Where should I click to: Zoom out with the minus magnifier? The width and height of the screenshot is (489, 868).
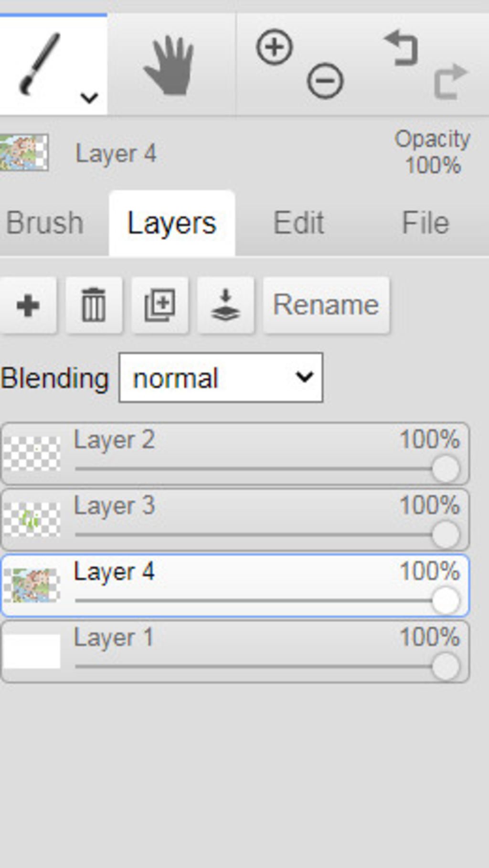point(325,81)
